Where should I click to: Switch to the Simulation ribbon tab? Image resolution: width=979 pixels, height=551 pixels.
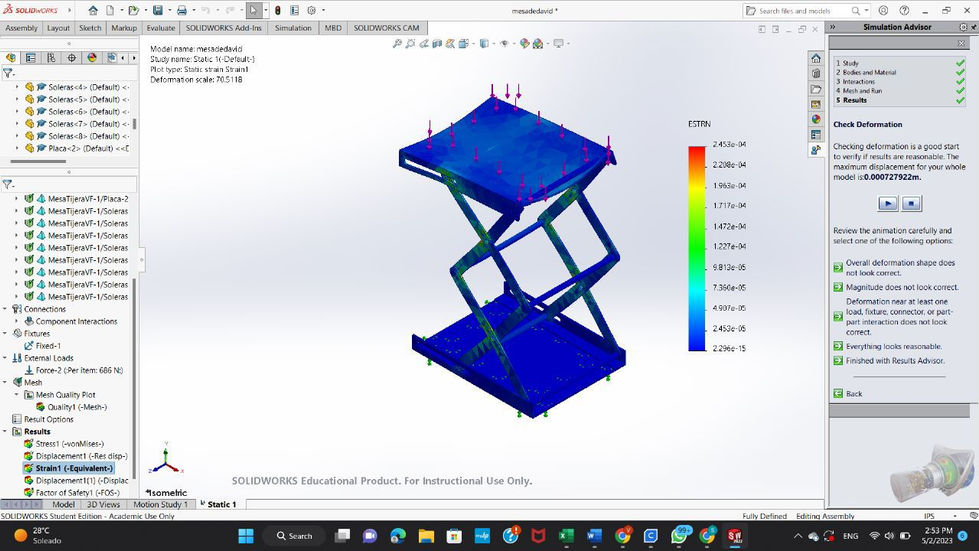pyautogui.click(x=293, y=28)
